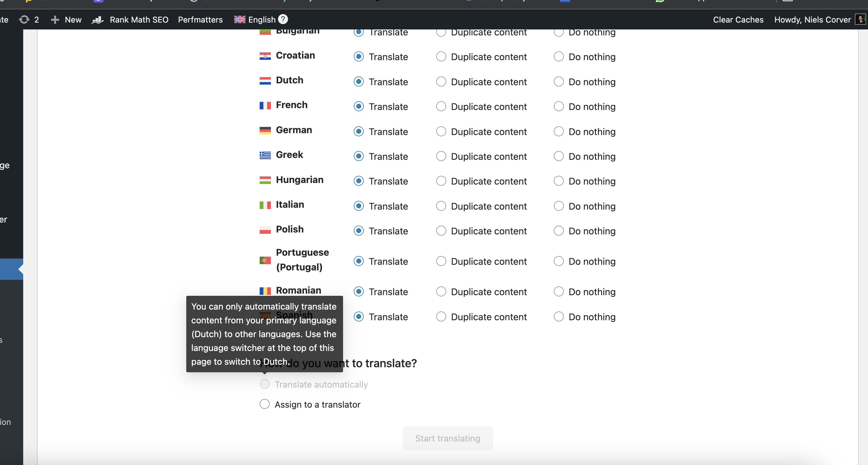
Task: Click the Niels Corver avatar
Action: (860, 19)
